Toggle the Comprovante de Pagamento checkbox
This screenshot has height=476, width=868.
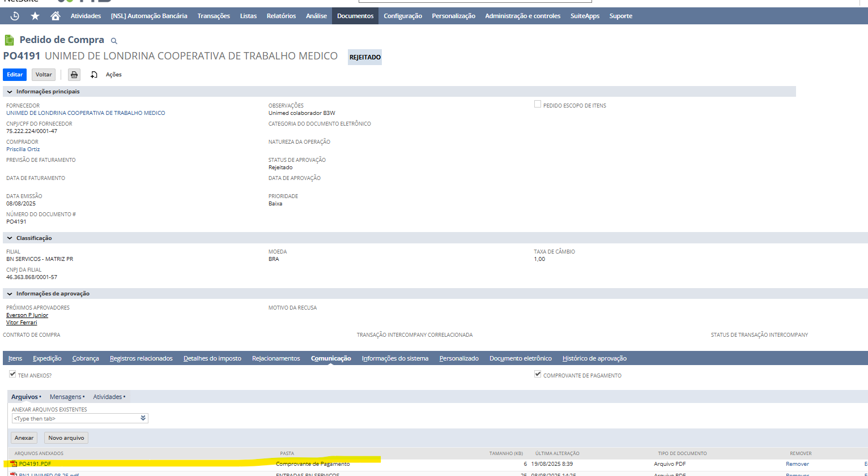coord(538,374)
